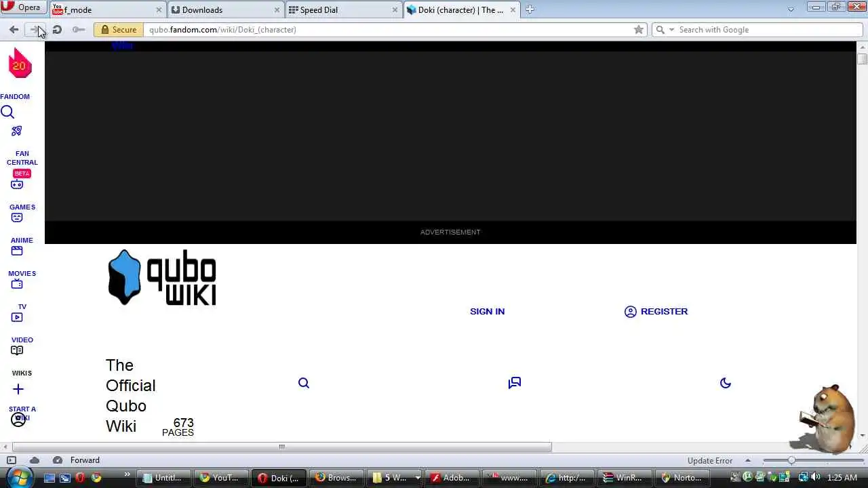Image resolution: width=868 pixels, height=488 pixels.
Task: Close the Doki (character) tab
Action: point(513,9)
